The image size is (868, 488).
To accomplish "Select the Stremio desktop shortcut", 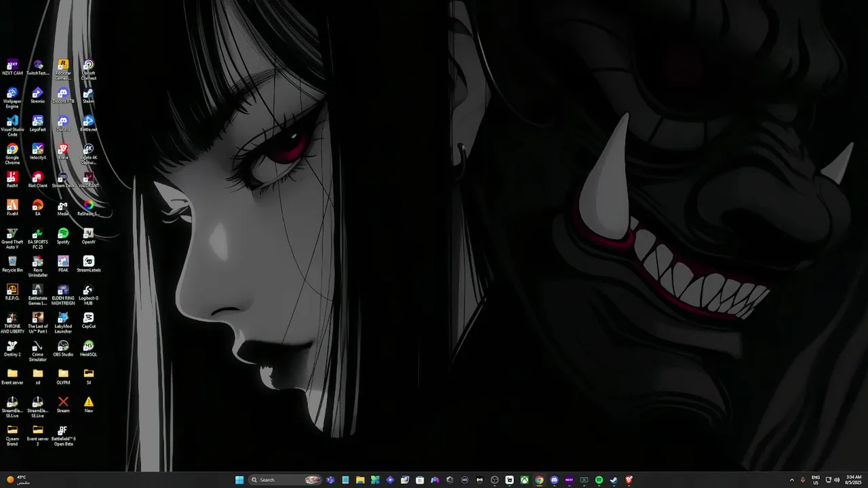I will coord(38,96).
